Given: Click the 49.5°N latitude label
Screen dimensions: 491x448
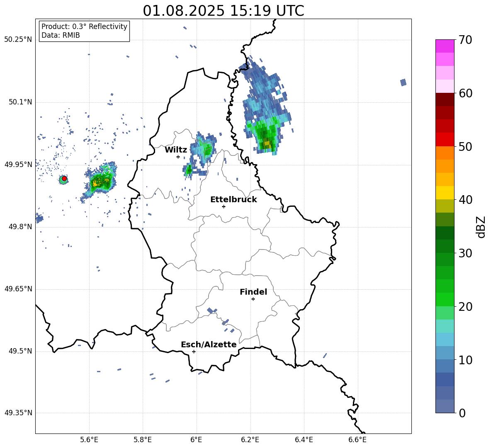Looking at the screenshot, I should 20,351.
